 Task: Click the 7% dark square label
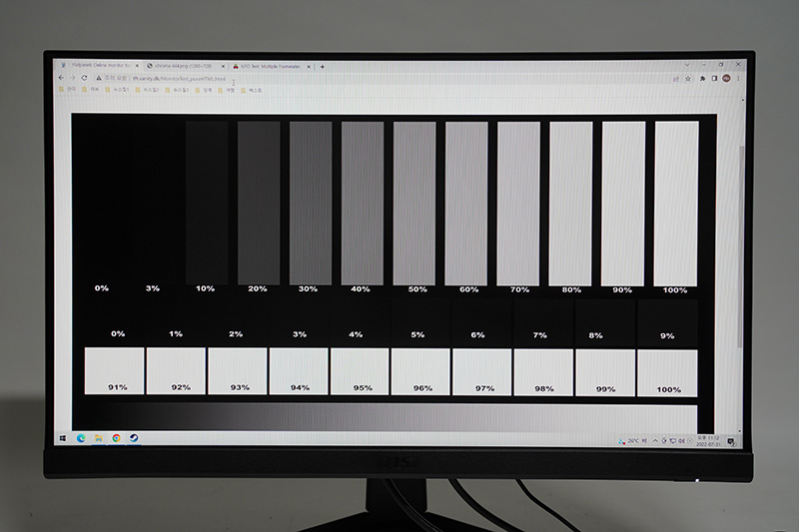(x=540, y=335)
